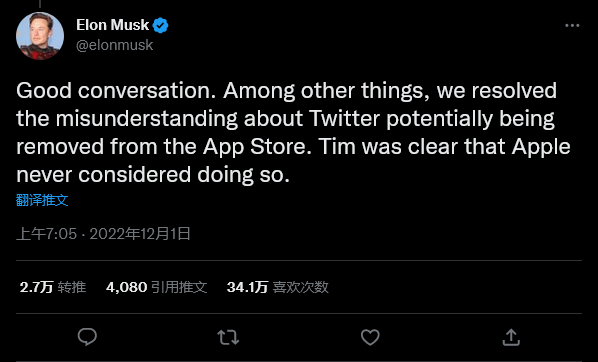Screen dimensions: 598x362
Task: Click the 2022年12月1日 date text
Action: click(x=140, y=233)
